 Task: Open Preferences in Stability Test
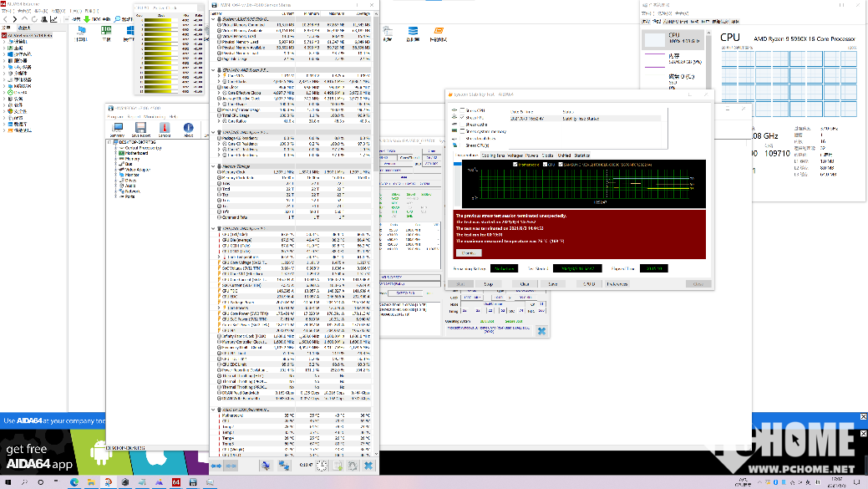[x=617, y=284]
